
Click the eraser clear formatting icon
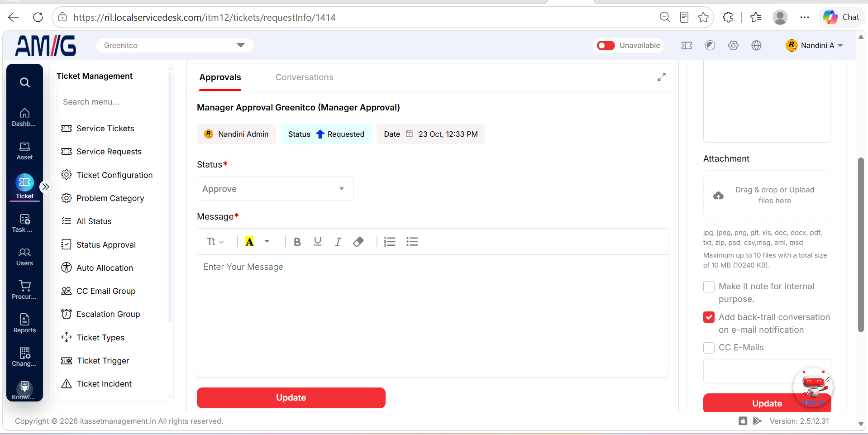358,242
